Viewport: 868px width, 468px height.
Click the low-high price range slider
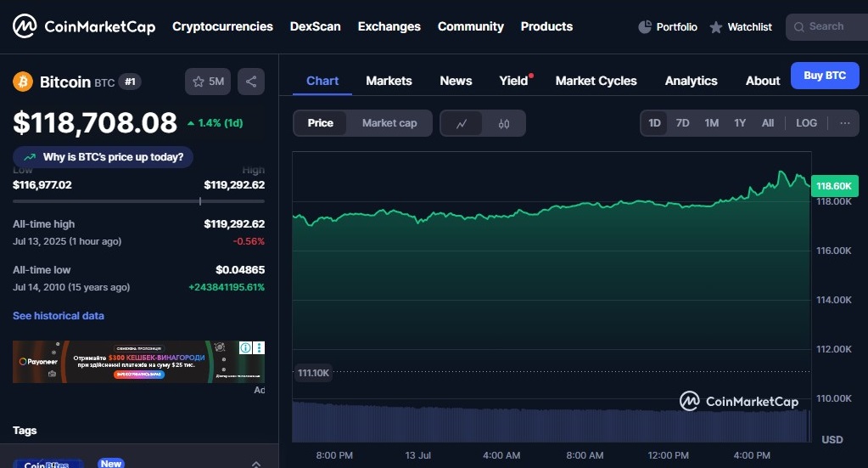coord(138,201)
